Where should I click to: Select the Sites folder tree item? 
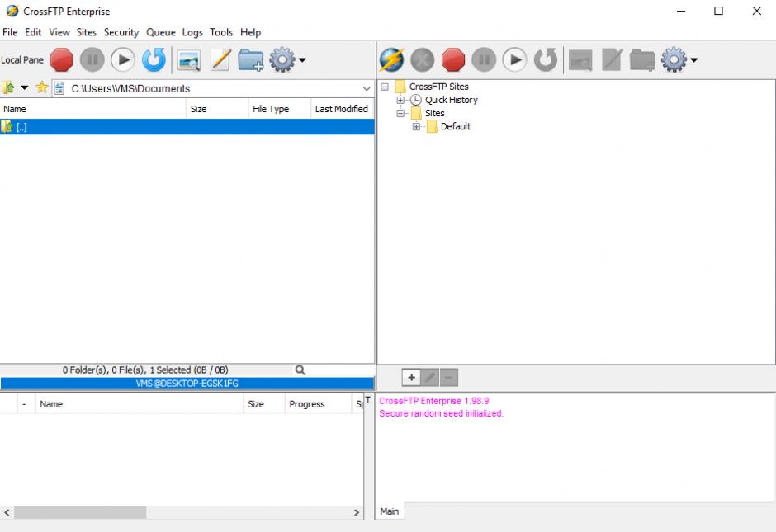[434, 113]
